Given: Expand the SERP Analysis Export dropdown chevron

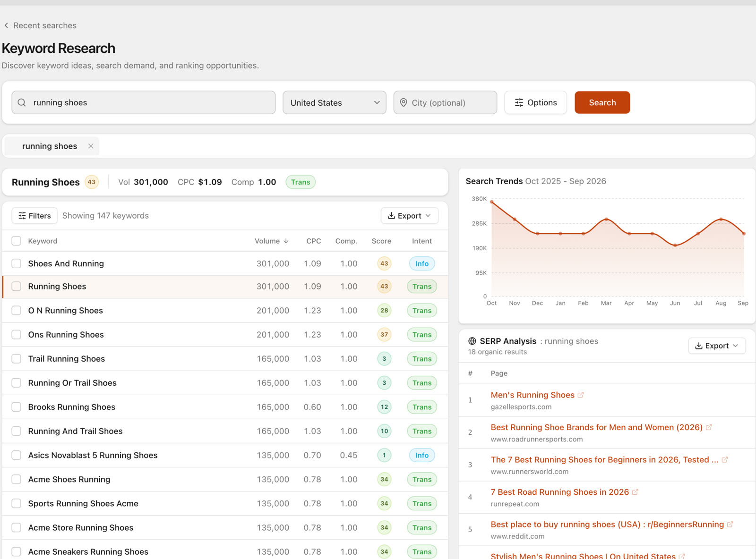Looking at the screenshot, I should (x=735, y=346).
